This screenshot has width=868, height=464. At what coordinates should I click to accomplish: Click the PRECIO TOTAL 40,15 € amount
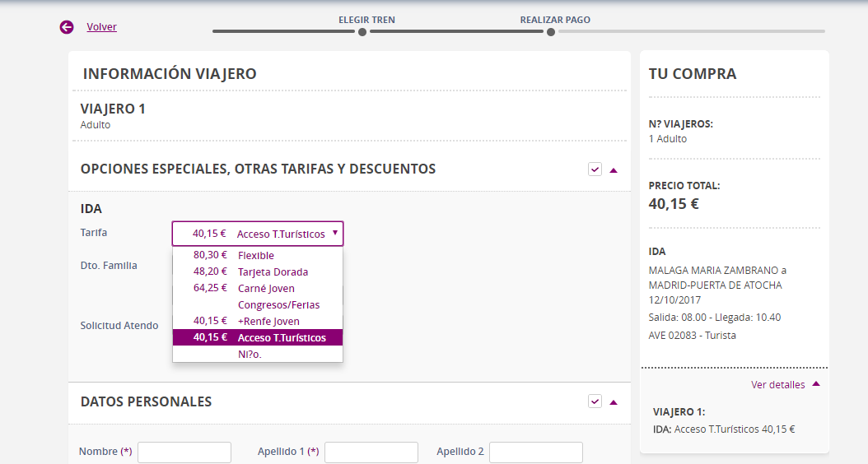tap(674, 204)
